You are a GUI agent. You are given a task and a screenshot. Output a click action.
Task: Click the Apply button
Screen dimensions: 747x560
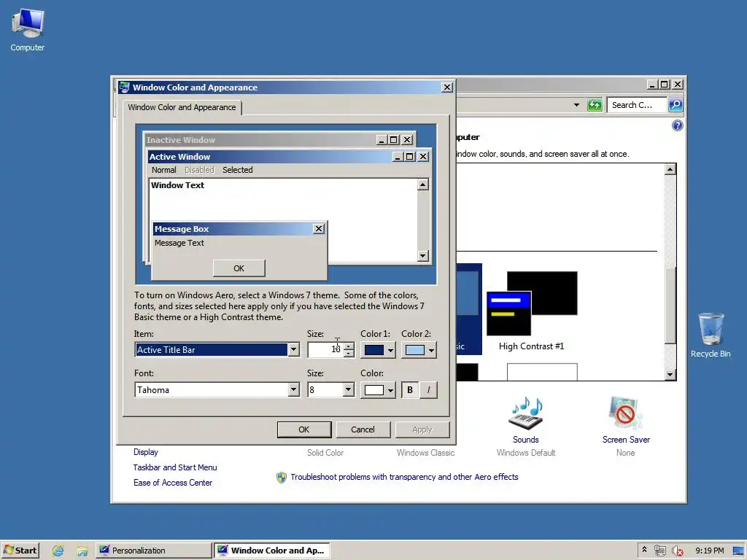(422, 429)
